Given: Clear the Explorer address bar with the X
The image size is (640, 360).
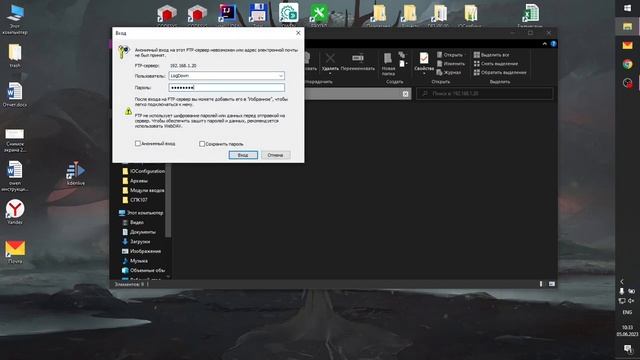Looking at the screenshot, I should [405, 94].
